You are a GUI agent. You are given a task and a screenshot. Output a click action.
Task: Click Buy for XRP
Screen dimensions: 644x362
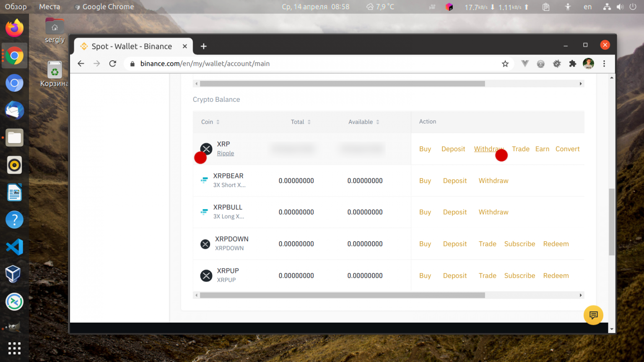425,149
